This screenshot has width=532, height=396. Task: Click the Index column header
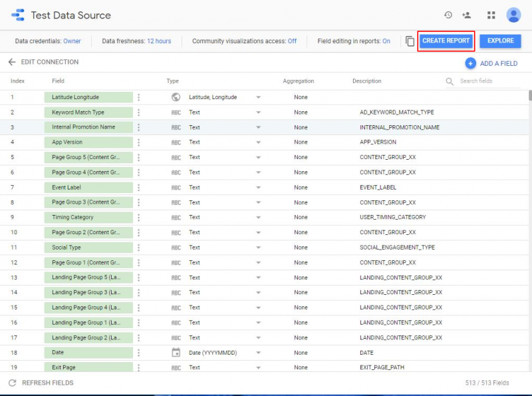point(17,81)
